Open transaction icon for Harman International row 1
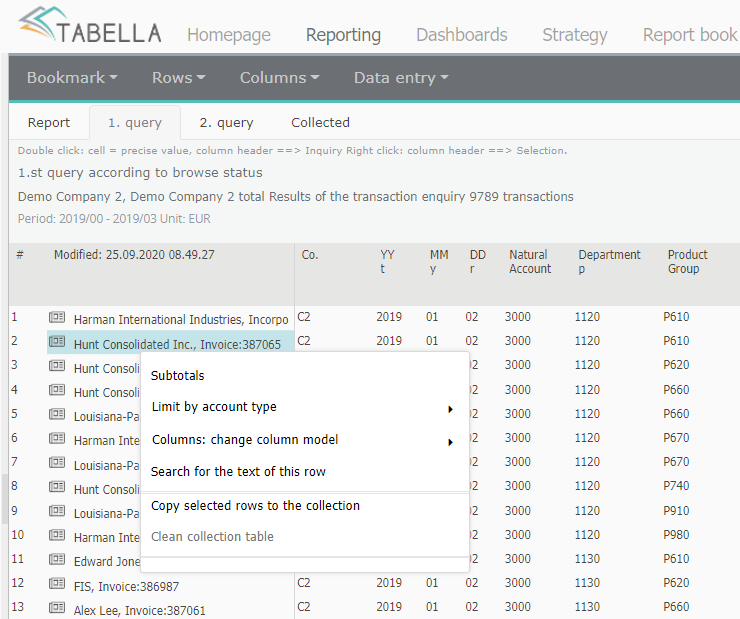Viewport: 740px width, 619px height. click(x=57, y=317)
